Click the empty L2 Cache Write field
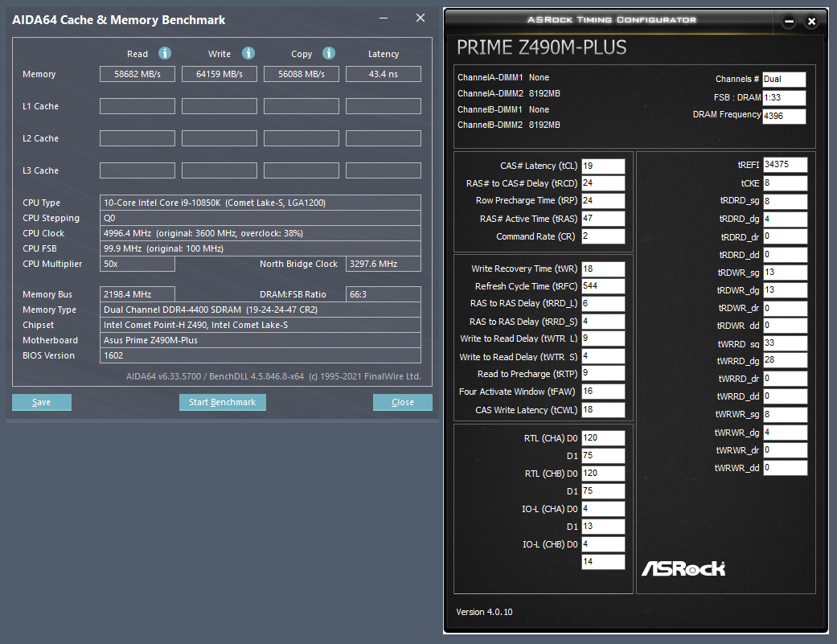This screenshot has width=837, height=644. [220, 138]
